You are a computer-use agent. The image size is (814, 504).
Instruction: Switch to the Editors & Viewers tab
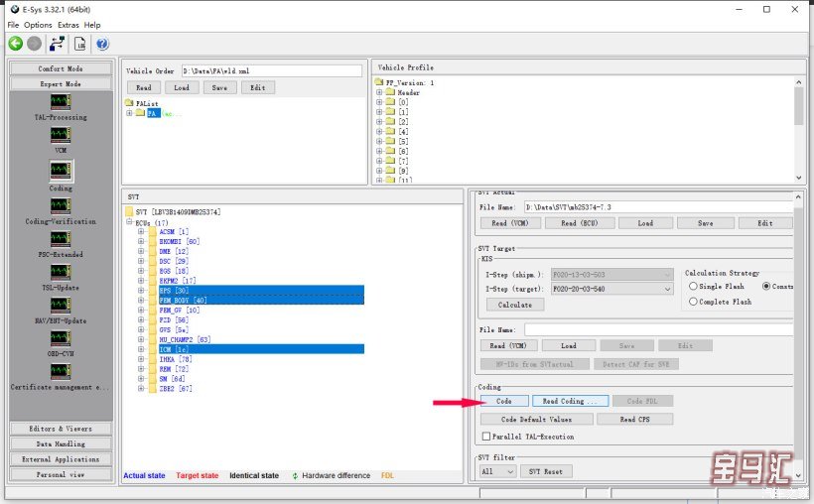coord(61,429)
